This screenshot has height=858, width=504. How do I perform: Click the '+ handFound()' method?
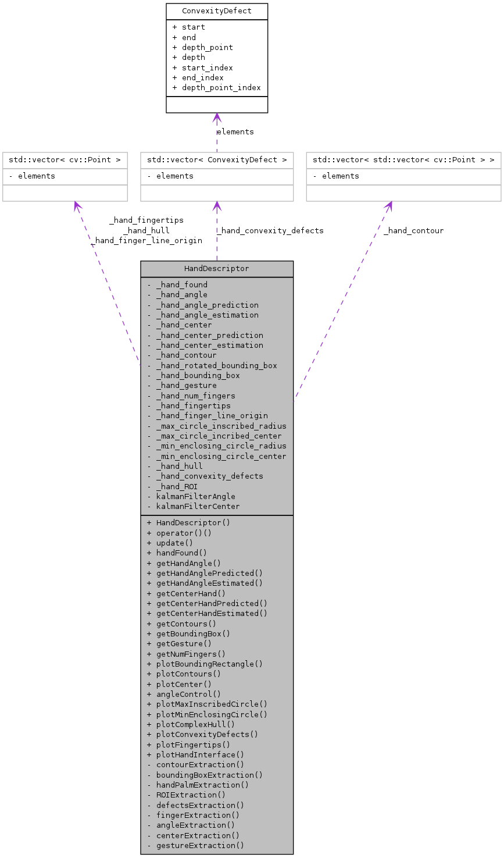coord(177,553)
